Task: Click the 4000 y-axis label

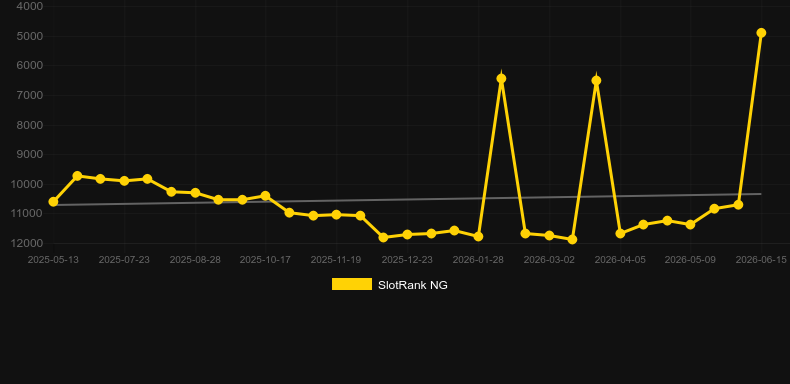Action: coord(30,7)
